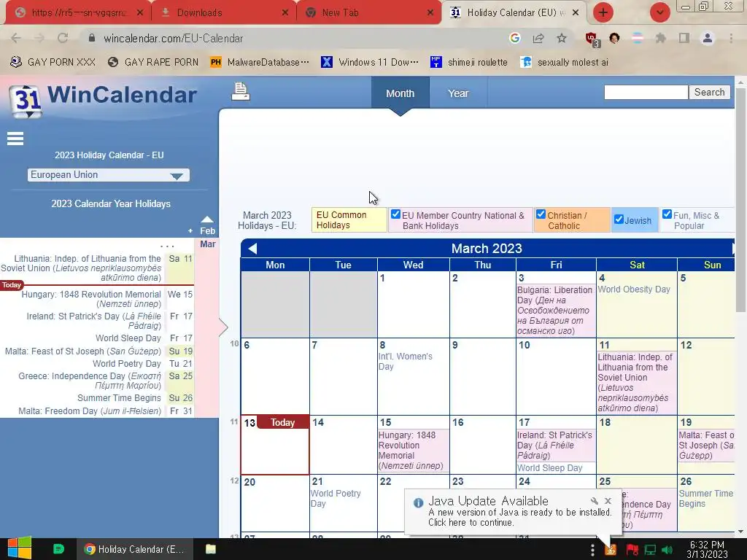Click the Holiday Calendar taskbar Chrome button

tap(134, 549)
